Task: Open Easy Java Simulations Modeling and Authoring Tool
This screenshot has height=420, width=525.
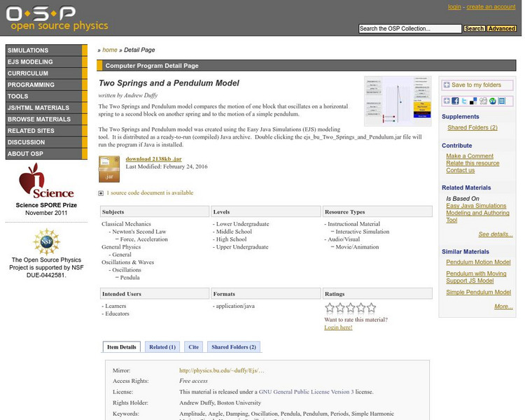Action: click(x=477, y=213)
